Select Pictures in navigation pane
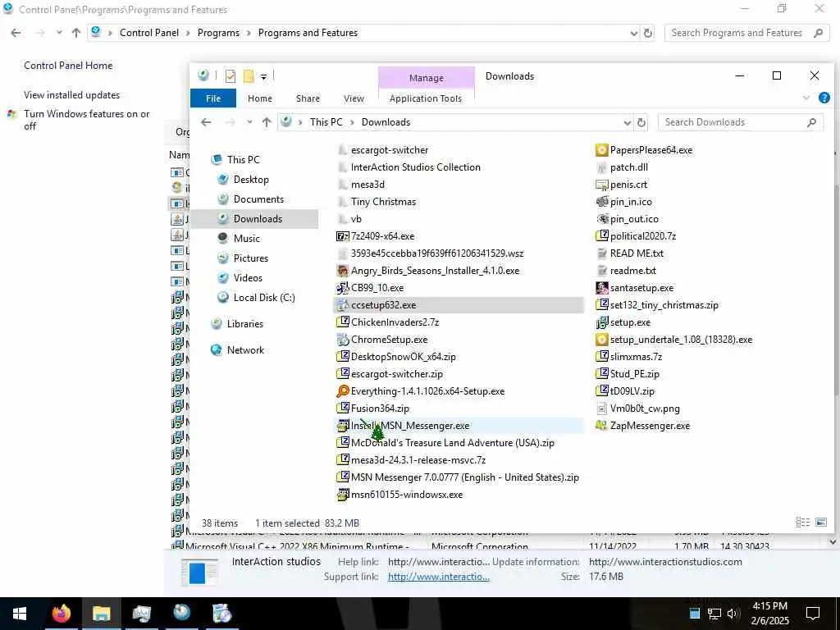This screenshot has width=840, height=630. coord(250,258)
